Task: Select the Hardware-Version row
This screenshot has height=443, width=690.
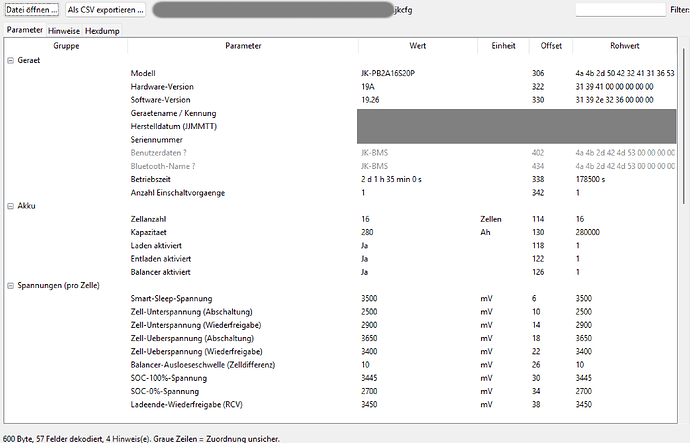Action: 340,87
